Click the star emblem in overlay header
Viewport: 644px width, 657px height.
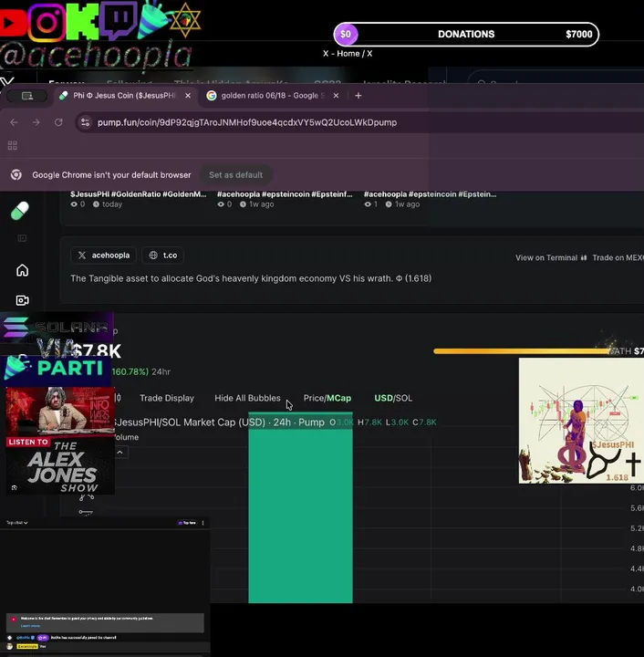point(185,20)
